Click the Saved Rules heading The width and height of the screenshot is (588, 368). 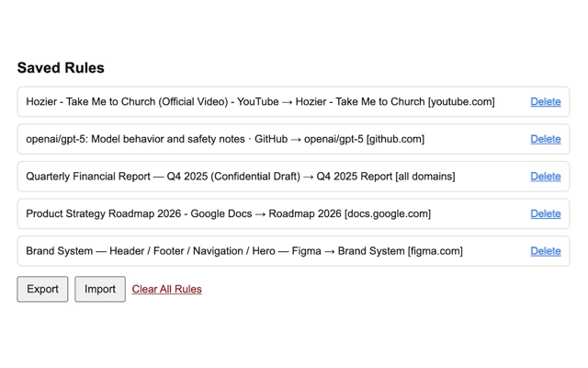pyautogui.click(x=61, y=68)
